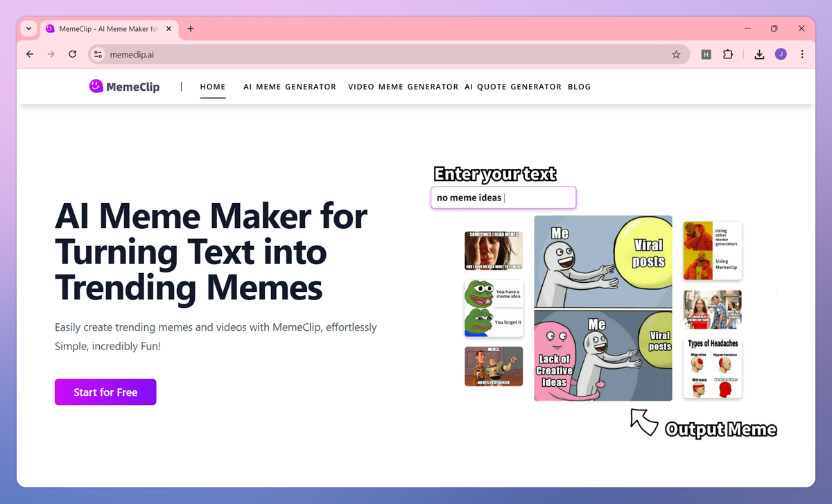Open the Chrome three-dot menu
Viewport: 832px width, 504px height.
[802, 54]
